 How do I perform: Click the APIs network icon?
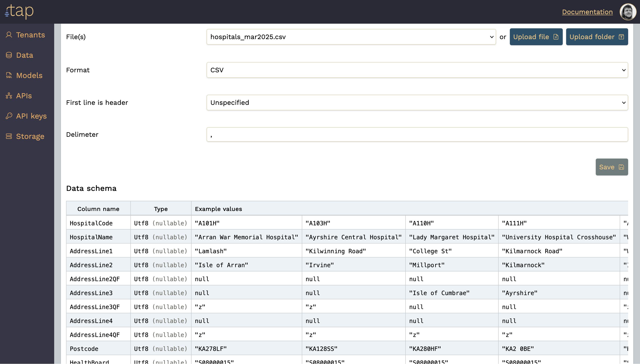point(9,96)
